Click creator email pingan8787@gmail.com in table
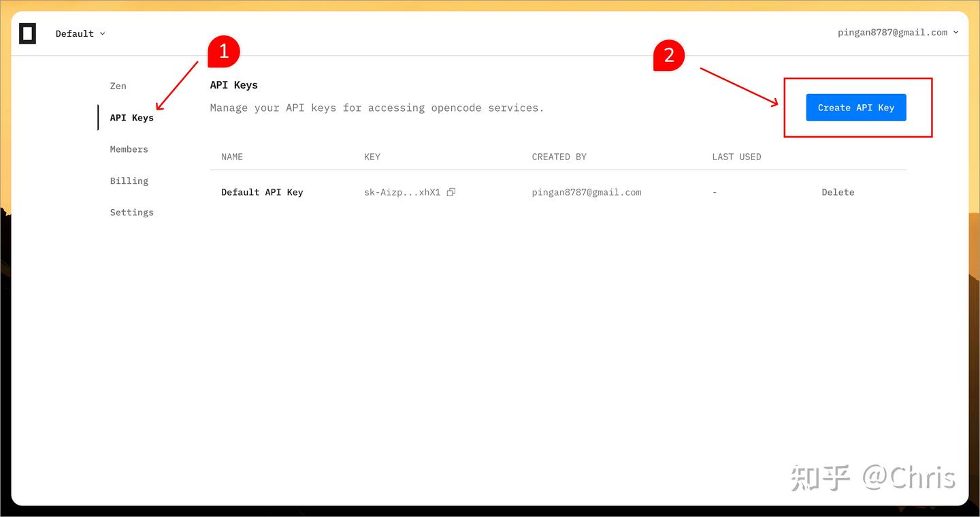The image size is (980, 517). [587, 192]
